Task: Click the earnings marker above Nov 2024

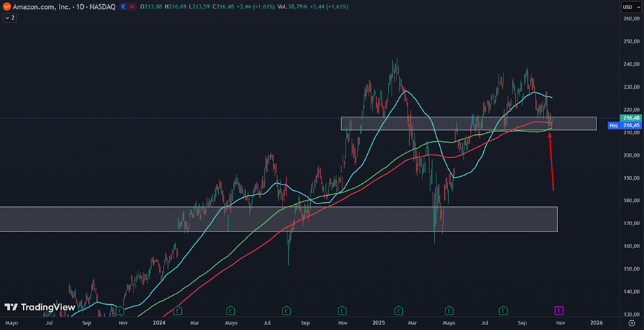Action: pos(342,310)
